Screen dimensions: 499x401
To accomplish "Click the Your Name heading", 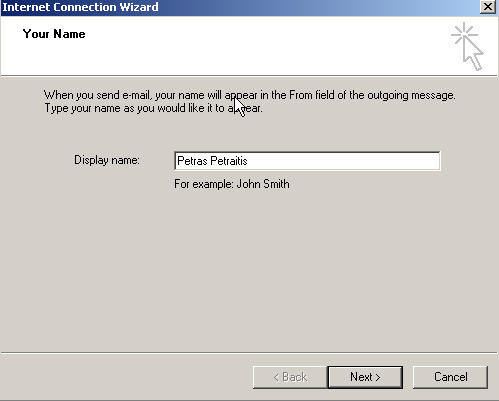I will coord(54,34).
